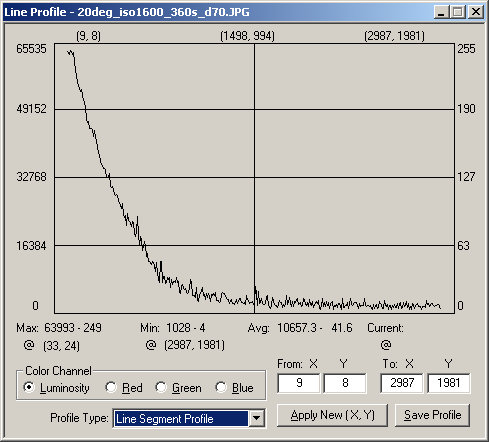Save the profile with Save Profile
The width and height of the screenshot is (489, 442).
pyautogui.click(x=432, y=415)
